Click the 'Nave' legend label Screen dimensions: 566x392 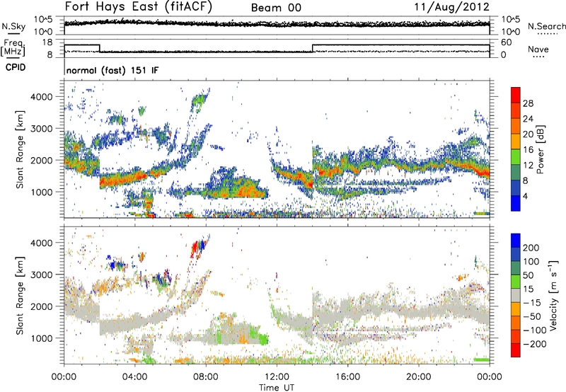click(538, 49)
